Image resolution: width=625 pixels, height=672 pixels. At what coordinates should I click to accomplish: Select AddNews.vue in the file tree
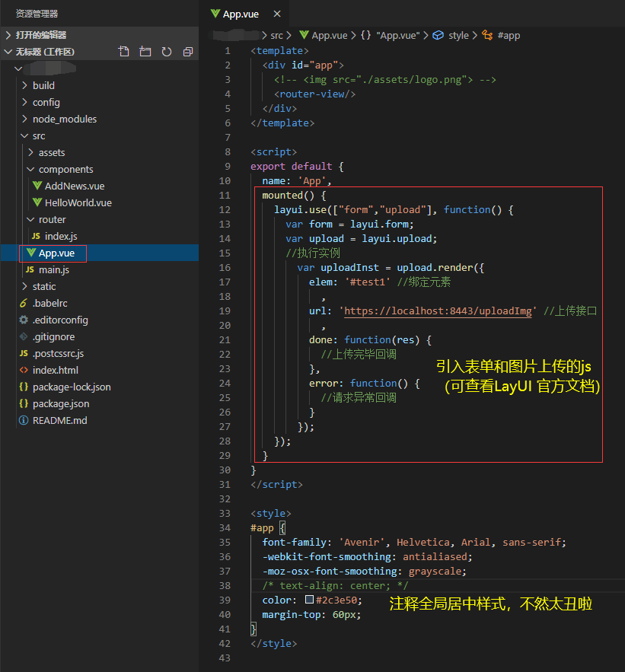point(71,186)
